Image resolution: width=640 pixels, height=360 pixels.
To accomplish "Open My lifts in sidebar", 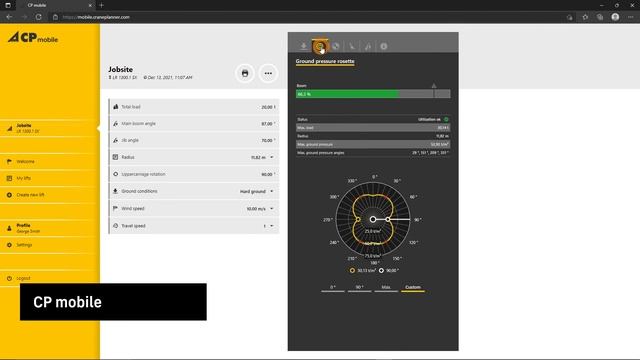I will coord(49,178).
